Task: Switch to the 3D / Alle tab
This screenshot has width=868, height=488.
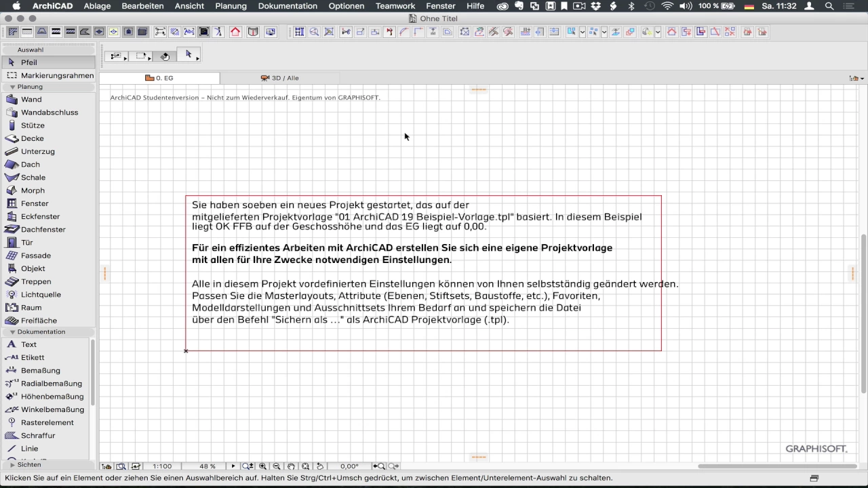Action: [279, 78]
